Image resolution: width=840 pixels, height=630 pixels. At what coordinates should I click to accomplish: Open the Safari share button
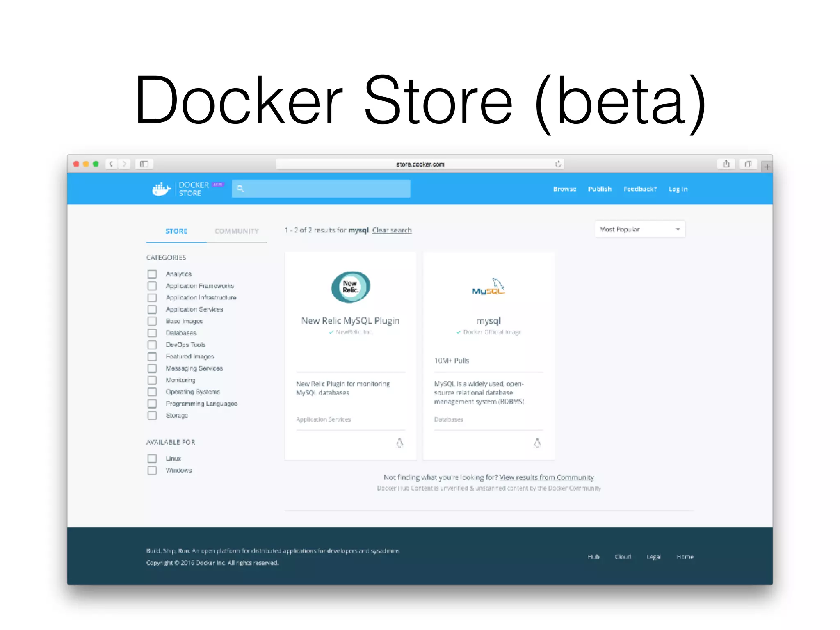click(726, 164)
